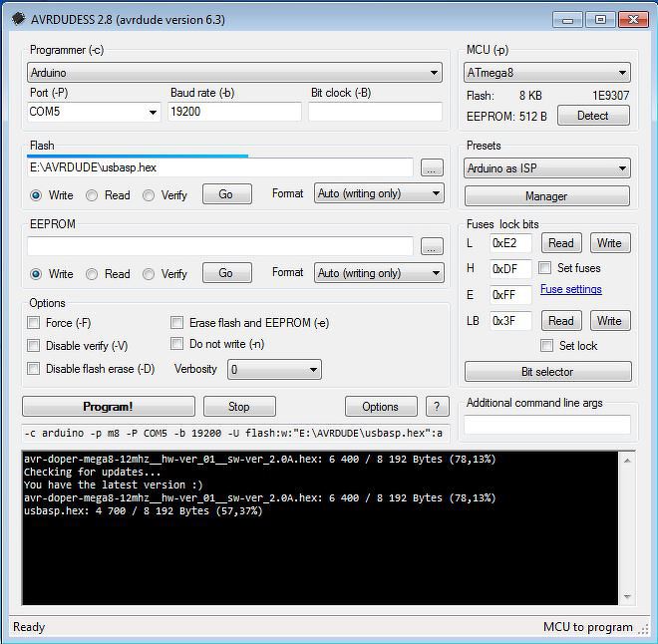Select Flash Verify radio button
Image resolution: width=658 pixels, height=644 pixels.
pyautogui.click(x=149, y=195)
